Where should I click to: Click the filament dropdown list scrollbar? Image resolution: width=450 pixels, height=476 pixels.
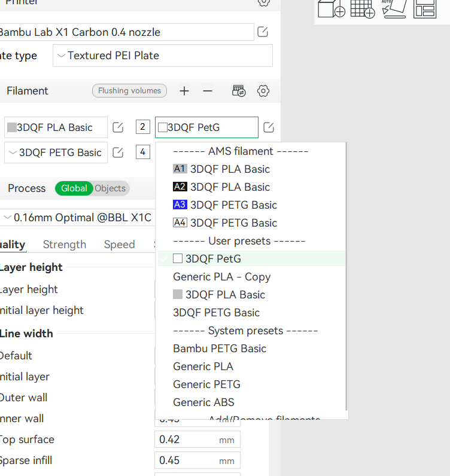click(x=346, y=276)
